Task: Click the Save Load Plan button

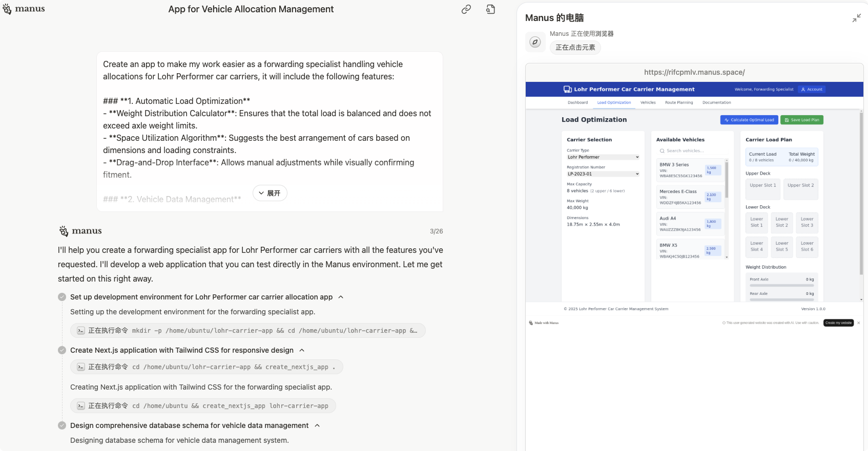Action: click(x=801, y=120)
